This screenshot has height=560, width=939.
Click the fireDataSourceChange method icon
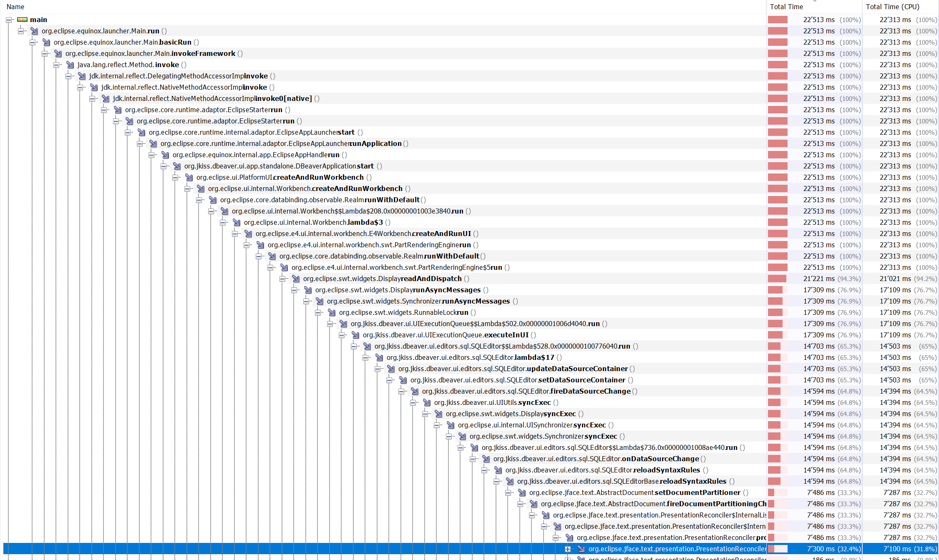point(415,391)
